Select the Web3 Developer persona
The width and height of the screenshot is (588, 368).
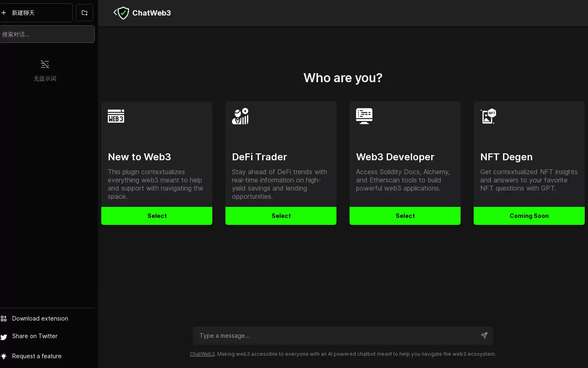point(405,216)
